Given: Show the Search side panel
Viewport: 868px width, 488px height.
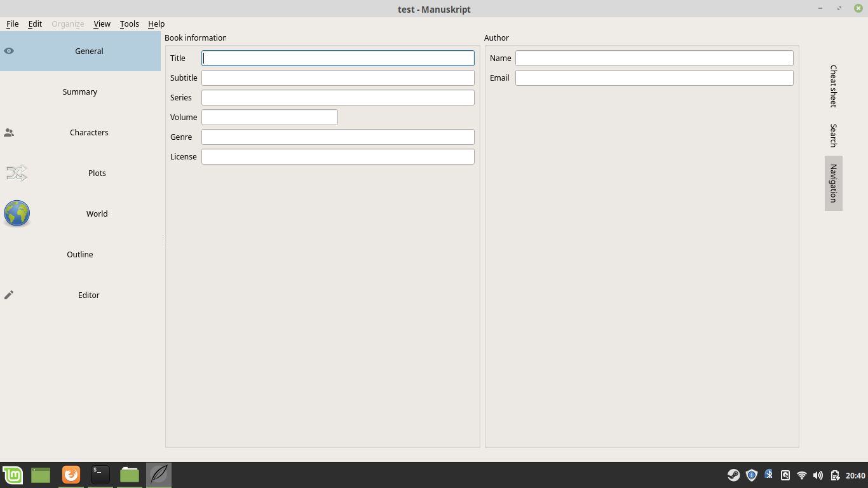Looking at the screenshot, I should [833, 135].
